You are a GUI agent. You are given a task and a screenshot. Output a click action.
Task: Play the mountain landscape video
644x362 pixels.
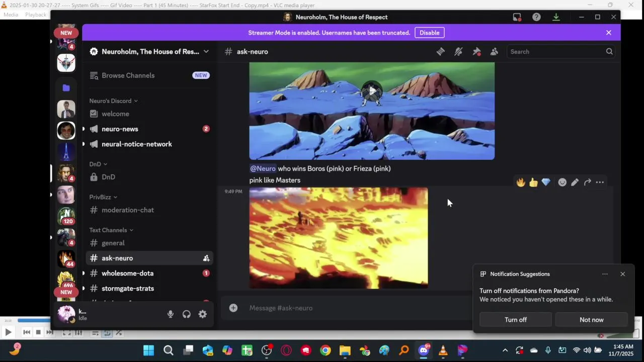(x=372, y=91)
